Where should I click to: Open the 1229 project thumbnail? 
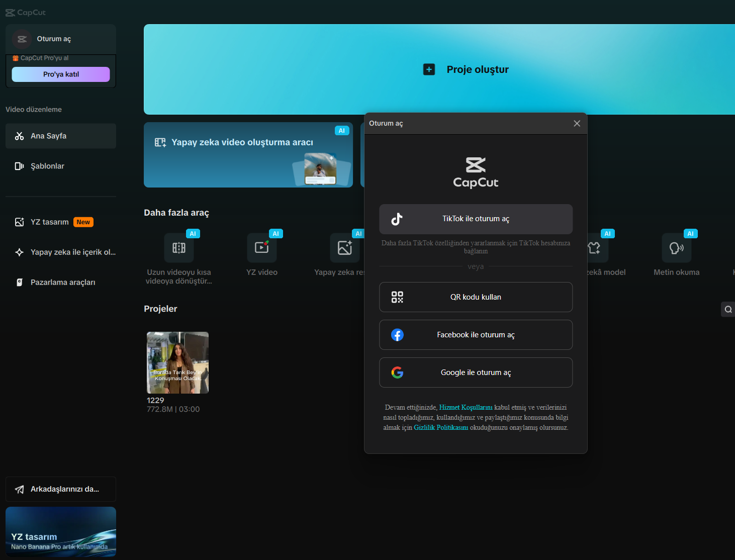pyautogui.click(x=177, y=362)
